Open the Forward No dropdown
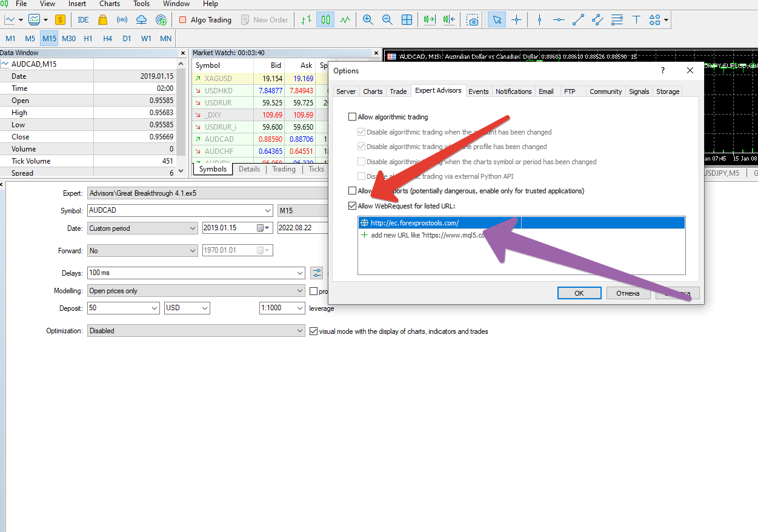 tap(193, 250)
